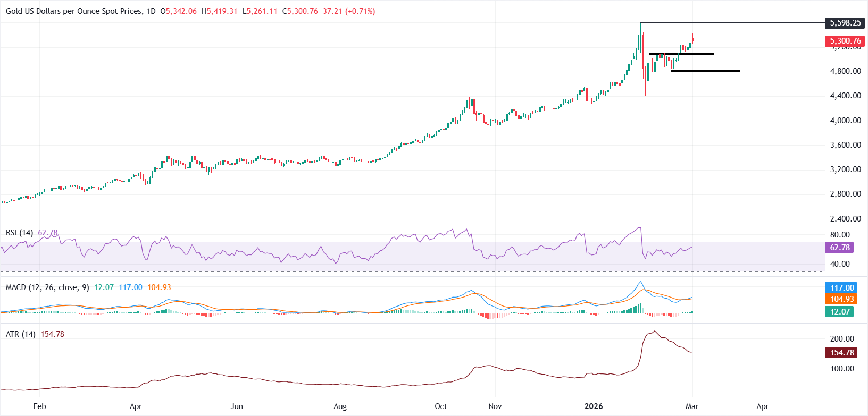This screenshot has height=416, width=868.
Task: Click the green histogram 12.07 axis tag
Action: point(839,312)
